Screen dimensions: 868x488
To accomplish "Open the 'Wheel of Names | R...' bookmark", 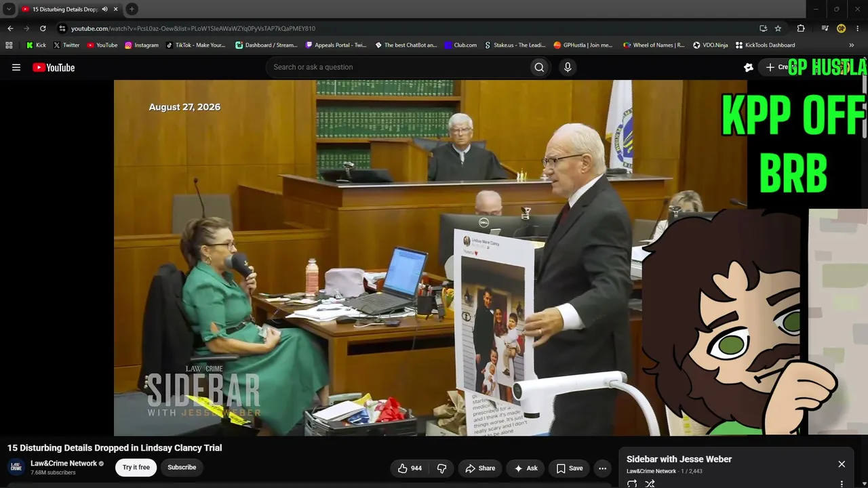I will (653, 45).
